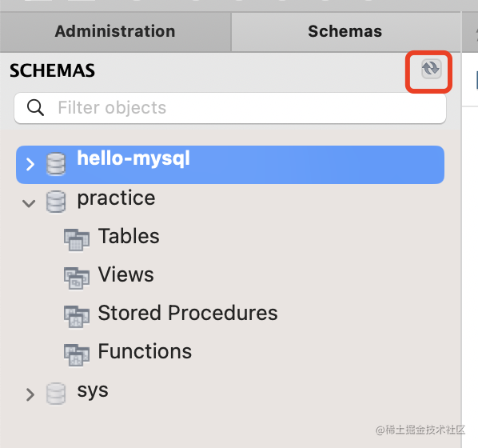Click the refresh schemas icon
The height and width of the screenshot is (448, 478).
pos(431,69)
